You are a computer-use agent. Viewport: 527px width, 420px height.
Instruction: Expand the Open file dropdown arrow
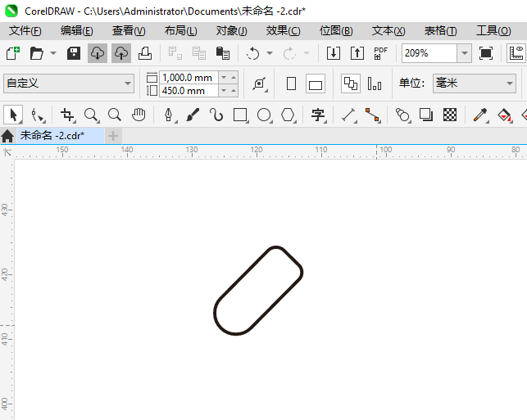click(x=53, y=53)
